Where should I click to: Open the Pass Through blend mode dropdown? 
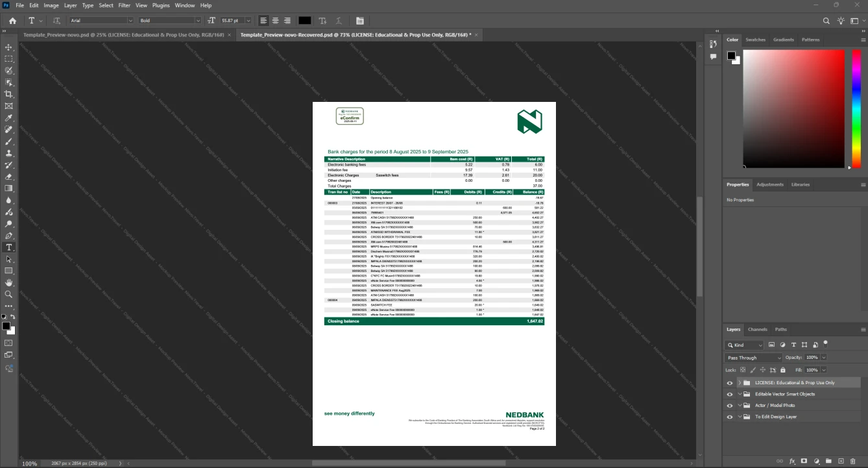[754, 358]
